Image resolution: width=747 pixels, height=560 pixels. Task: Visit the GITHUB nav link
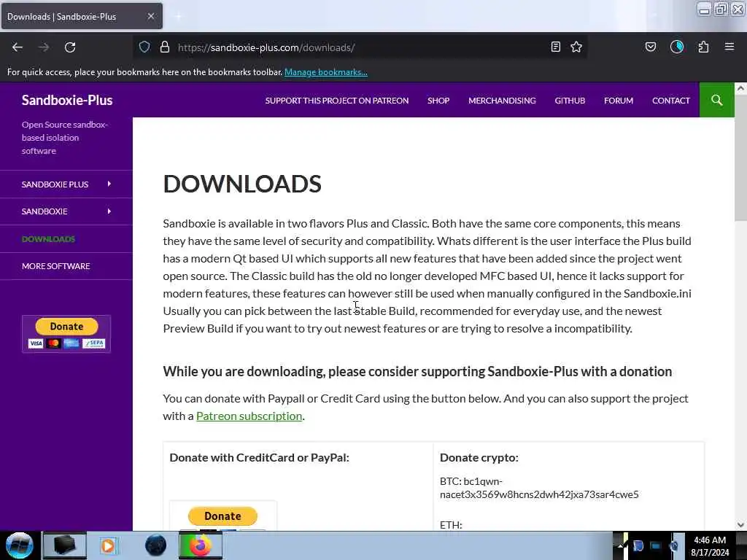570,101
